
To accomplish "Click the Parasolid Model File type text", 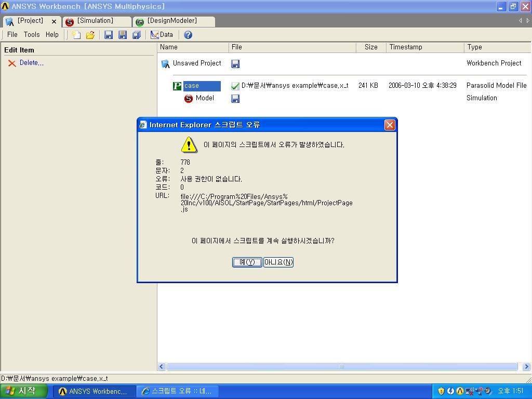I will point(496,86).
